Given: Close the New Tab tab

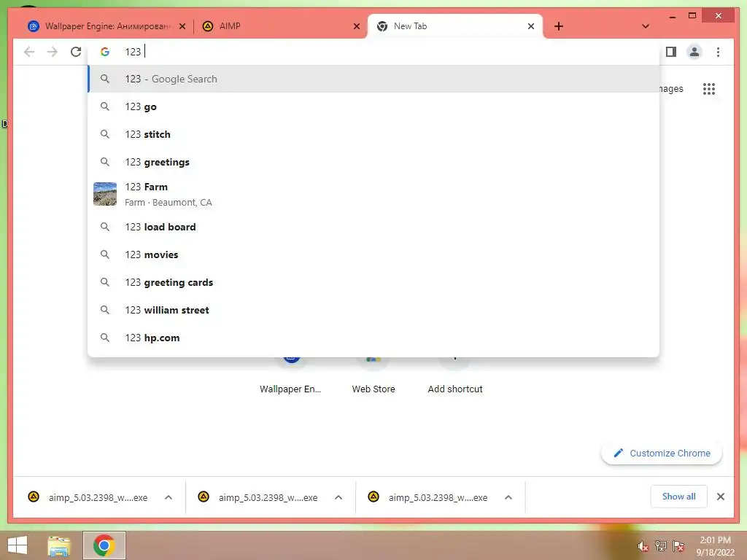Looking at the screenshot, I should [531, 26].
